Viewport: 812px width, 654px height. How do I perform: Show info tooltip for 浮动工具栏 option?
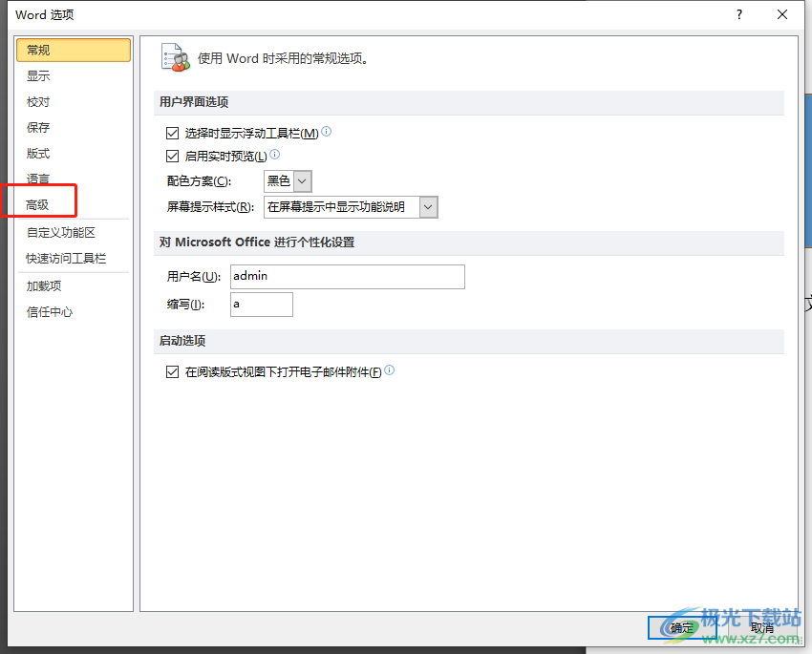[327, 132]
